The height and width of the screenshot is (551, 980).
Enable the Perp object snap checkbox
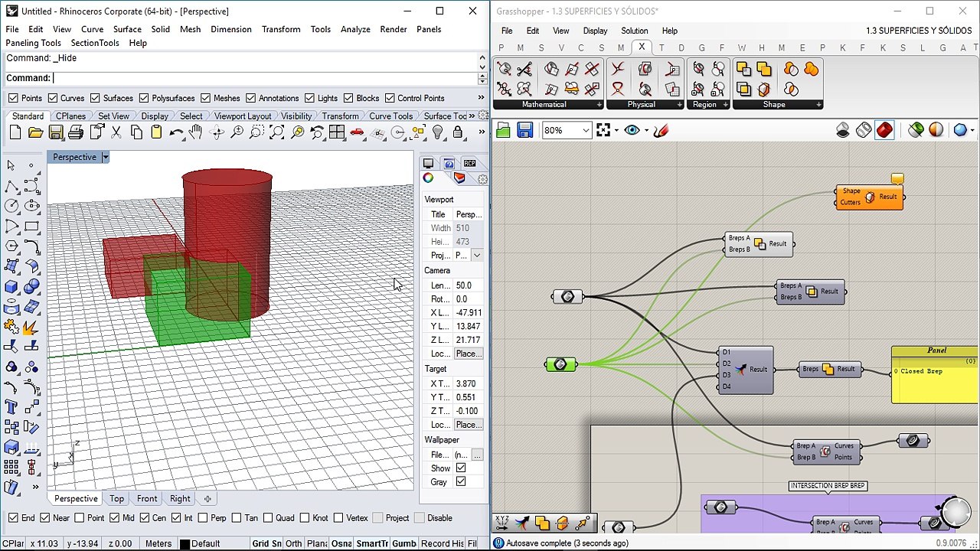click(202, 518)
